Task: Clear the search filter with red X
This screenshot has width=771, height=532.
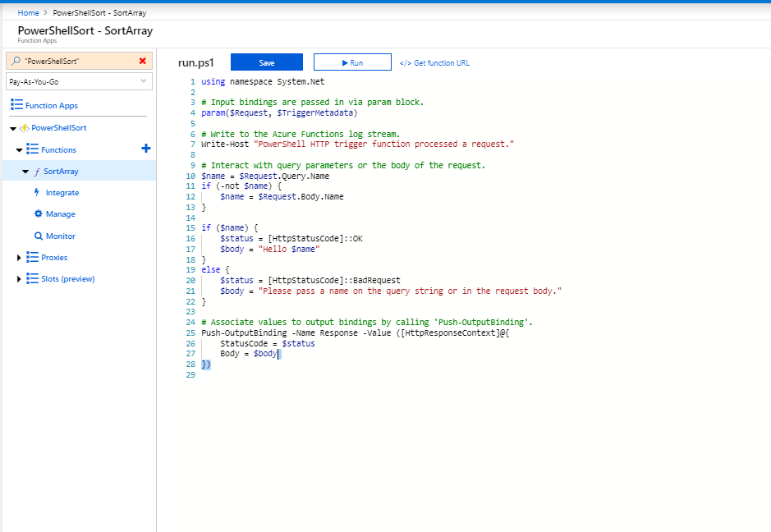Action: click(x=143, y=61)
